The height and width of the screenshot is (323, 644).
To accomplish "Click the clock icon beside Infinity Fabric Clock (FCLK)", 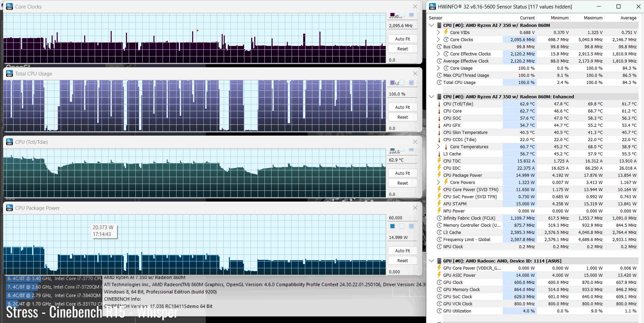I will click(439, 218).
